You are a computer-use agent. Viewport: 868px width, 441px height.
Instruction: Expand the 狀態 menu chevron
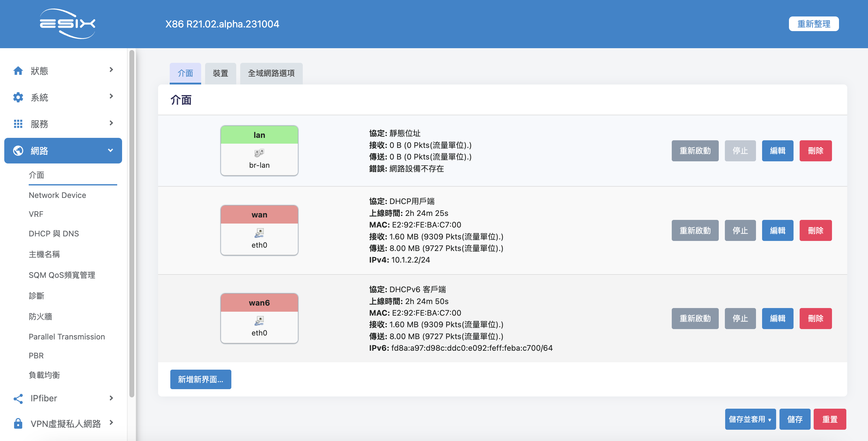point(111,70)
